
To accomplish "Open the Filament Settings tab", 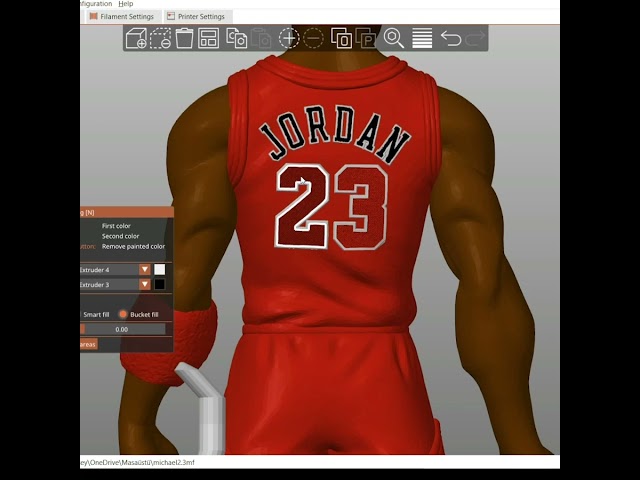I will 122,16.
